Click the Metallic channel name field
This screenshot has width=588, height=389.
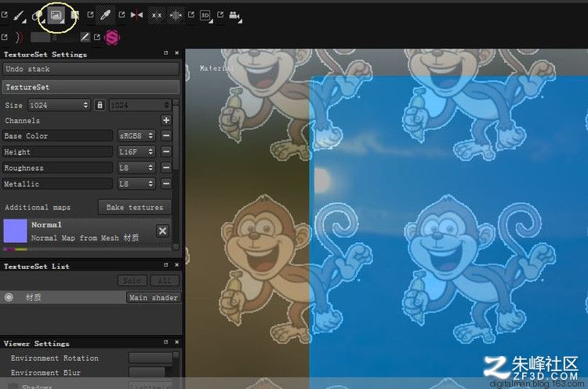(x=57, y=184)
